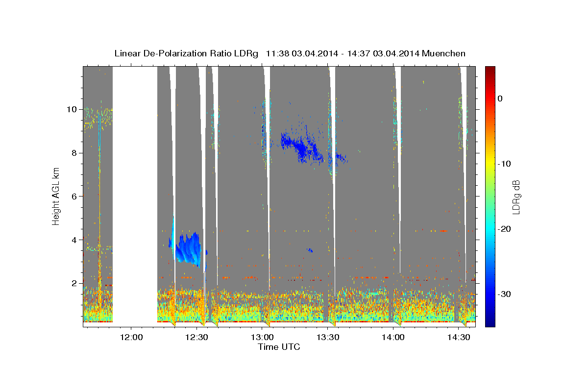This screenshot has height=392, width=588.
Task: Click the colorbar tick label 0
Action: coord(500,98)
